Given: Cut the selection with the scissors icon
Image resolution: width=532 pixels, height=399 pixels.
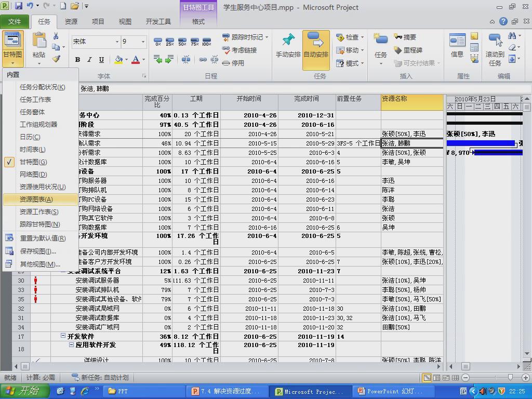Looking at the screenshot, I should coord(56,36).
